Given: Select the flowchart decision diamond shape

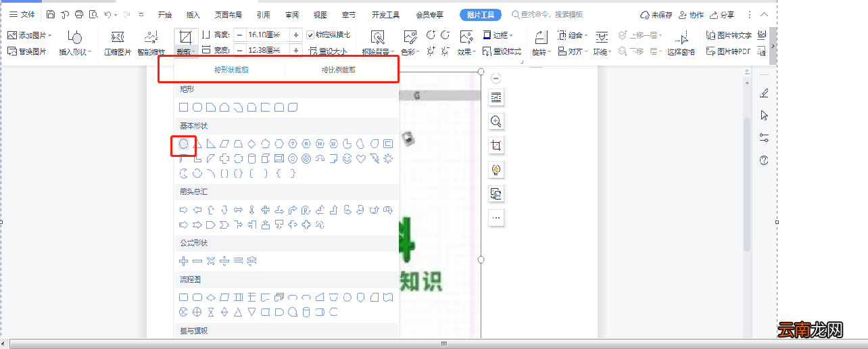Looking at the screenshot, I should click(x=210, y=297).
